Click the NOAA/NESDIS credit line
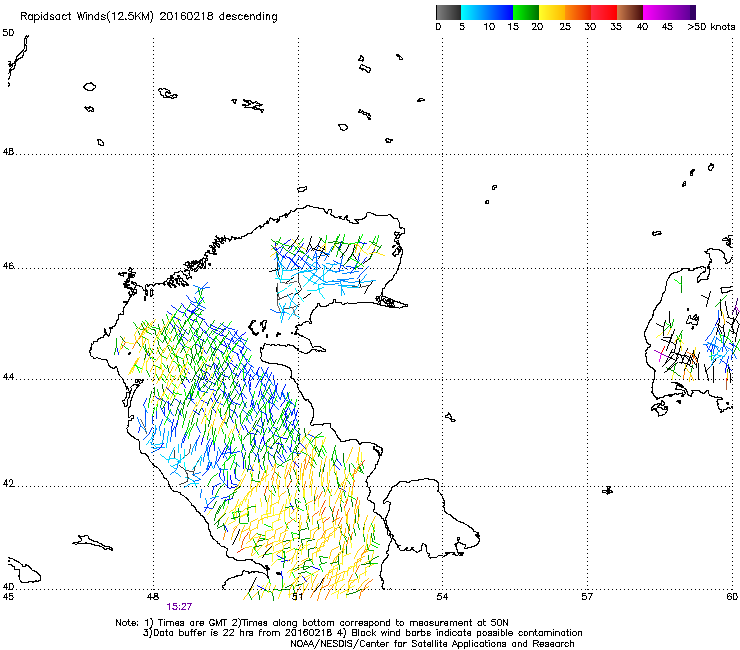Image resolution: width=740 pixels, height=650 pixels. [432, 644]
